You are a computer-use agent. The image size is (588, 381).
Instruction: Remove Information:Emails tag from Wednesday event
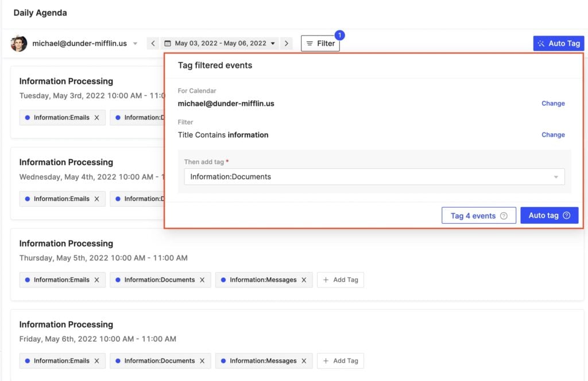pos(96,199)
